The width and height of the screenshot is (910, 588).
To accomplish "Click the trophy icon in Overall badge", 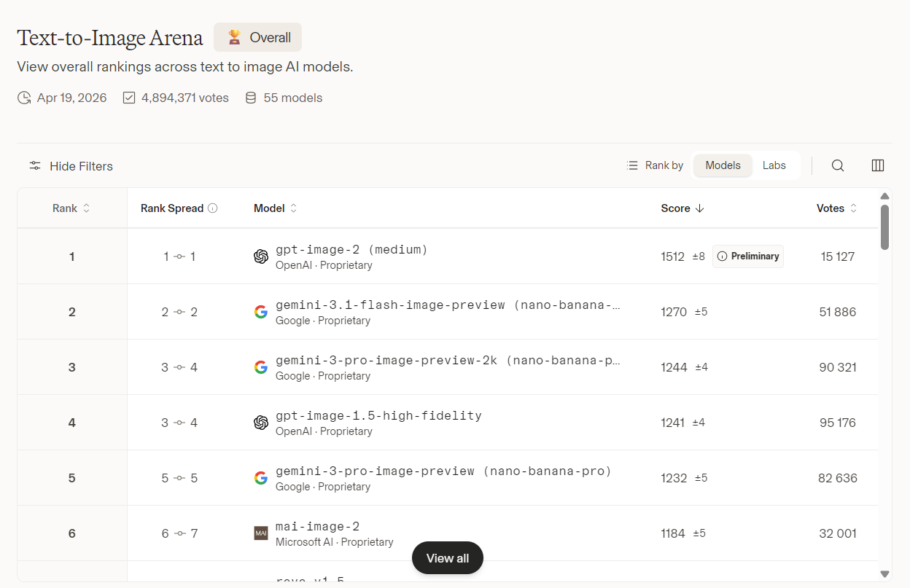I will point(235,37).
